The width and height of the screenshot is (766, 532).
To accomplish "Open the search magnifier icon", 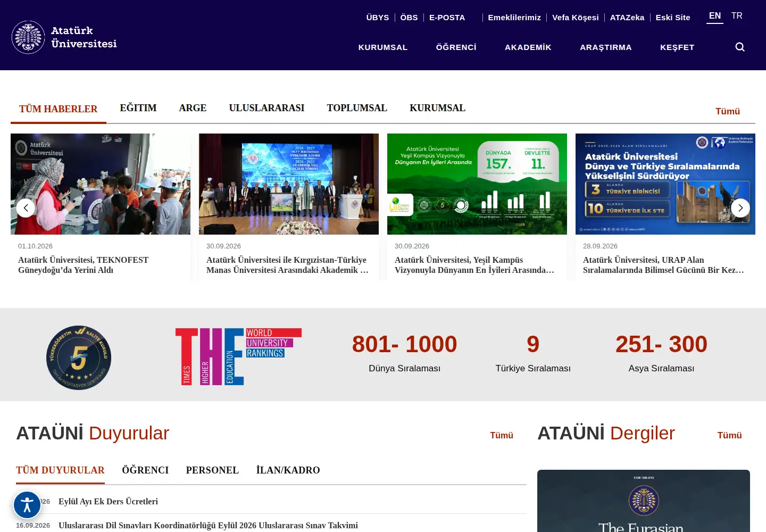I will click(740, 47).
